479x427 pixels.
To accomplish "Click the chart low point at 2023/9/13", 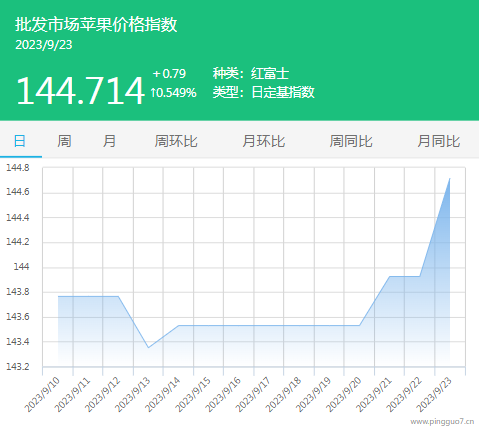I will point(148,348).
